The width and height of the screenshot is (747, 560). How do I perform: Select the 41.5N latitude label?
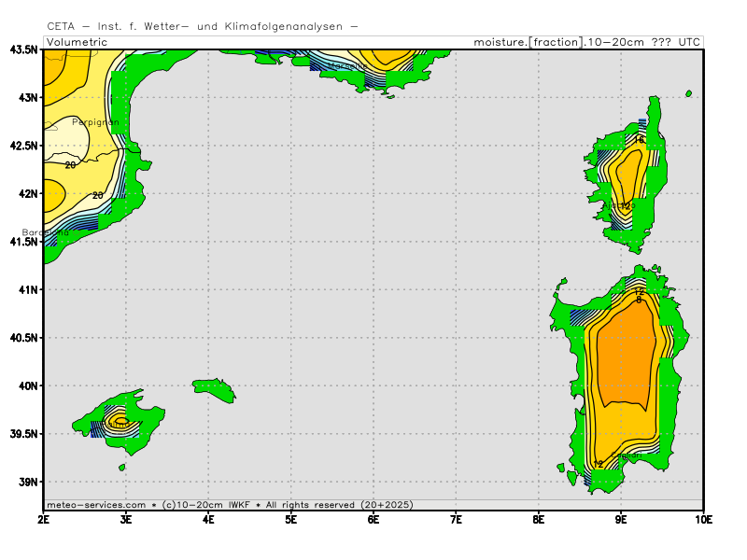pos(23,242)
